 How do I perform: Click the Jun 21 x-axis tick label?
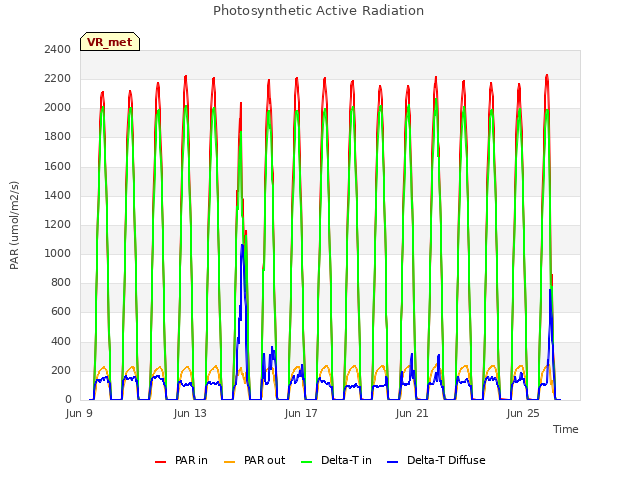point(412,413)
